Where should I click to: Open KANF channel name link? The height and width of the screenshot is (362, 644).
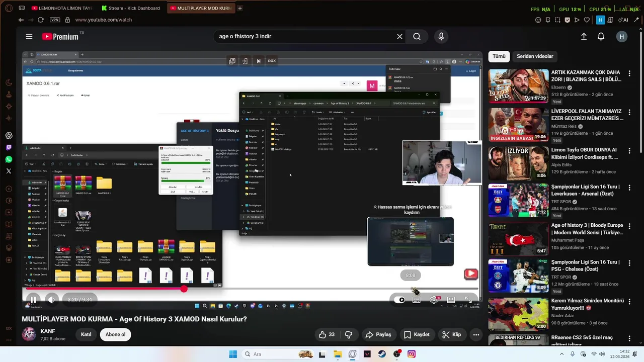click(48, 331)
